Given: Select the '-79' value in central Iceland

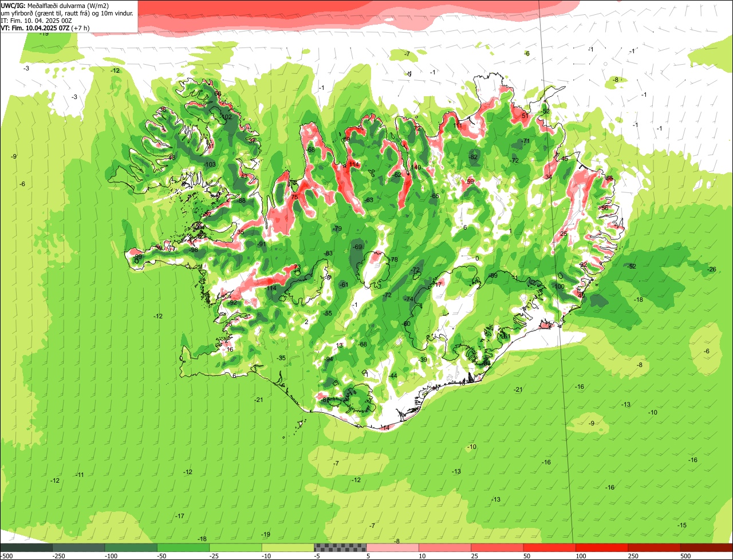Looking at the screenshot, I should (x=337, y=228).
